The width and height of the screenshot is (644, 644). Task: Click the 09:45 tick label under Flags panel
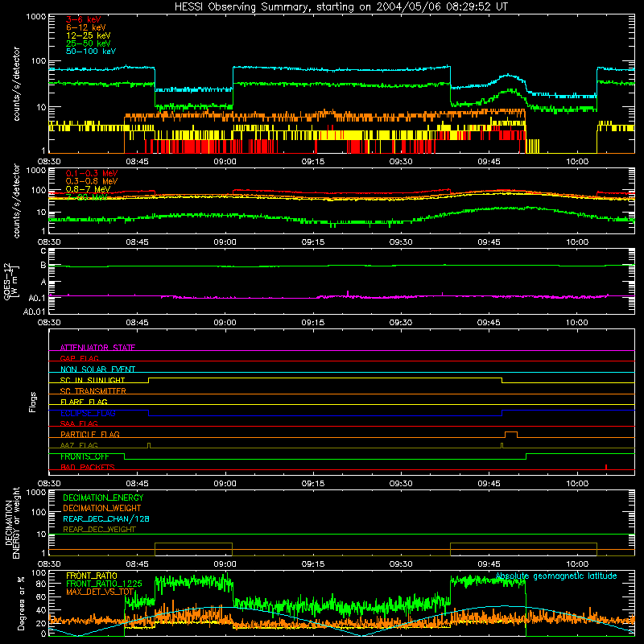pos(489,484)
